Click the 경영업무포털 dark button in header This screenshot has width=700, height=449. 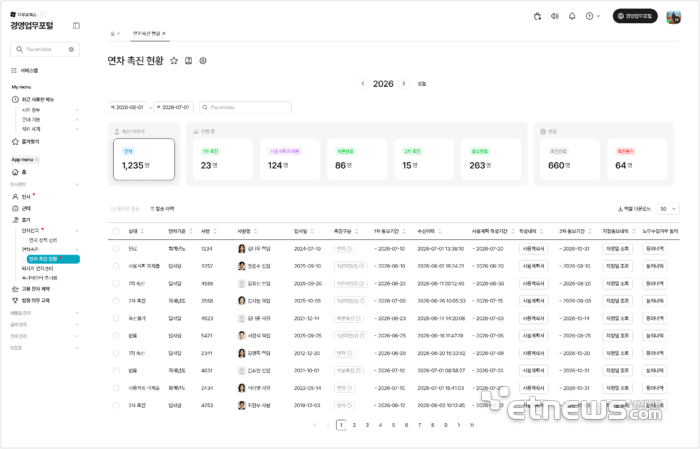click(635, 16)
